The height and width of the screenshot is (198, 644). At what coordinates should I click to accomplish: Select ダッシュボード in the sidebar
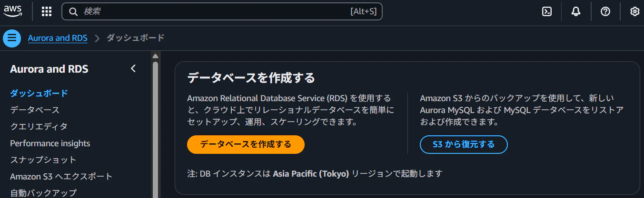(x=39, y=94)
